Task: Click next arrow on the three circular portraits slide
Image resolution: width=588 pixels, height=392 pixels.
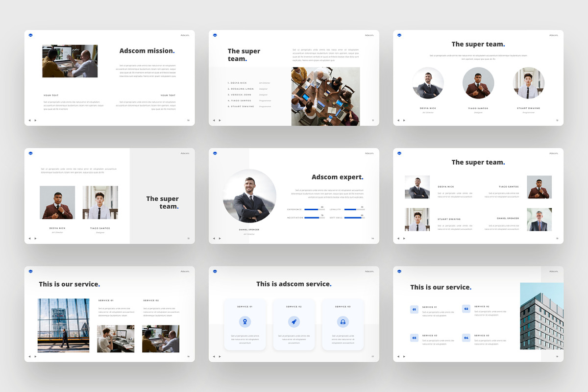Action: 404,120
